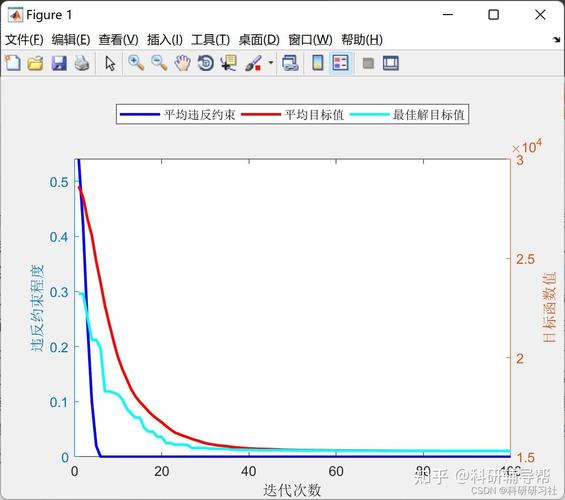Click the cyan line sample in the legend
The height and width of the screenshot is (500, 565).
click(x=370, y=115)
